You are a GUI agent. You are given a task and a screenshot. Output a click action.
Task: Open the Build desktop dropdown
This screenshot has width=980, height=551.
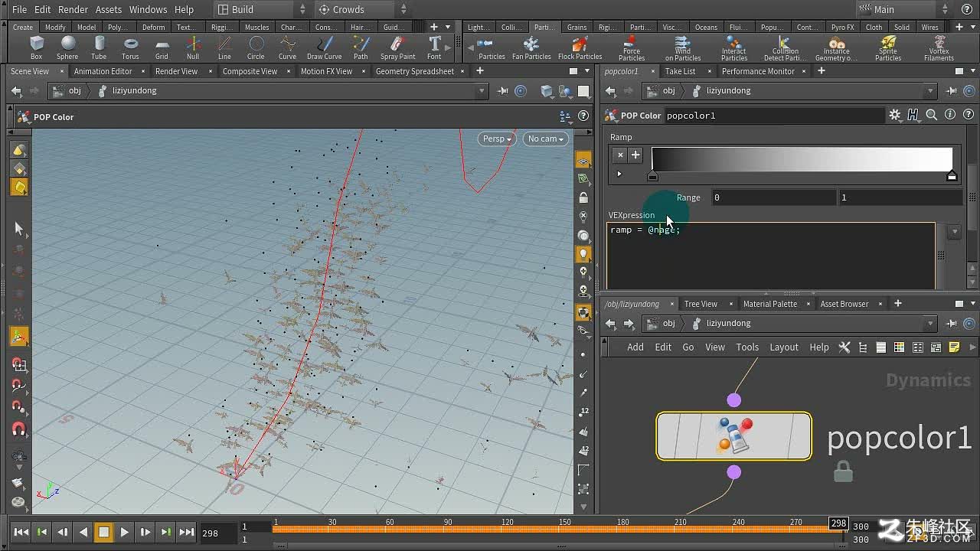point(261,9)
